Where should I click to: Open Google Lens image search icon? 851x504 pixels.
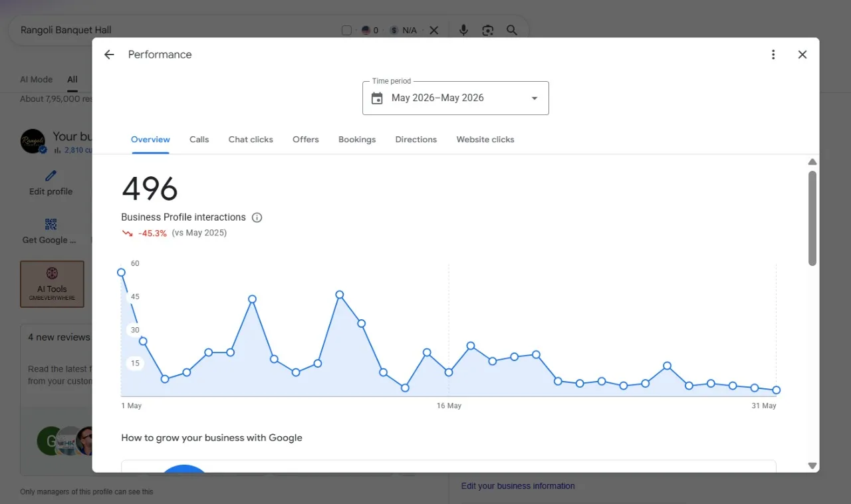click(x=488, y=30)
